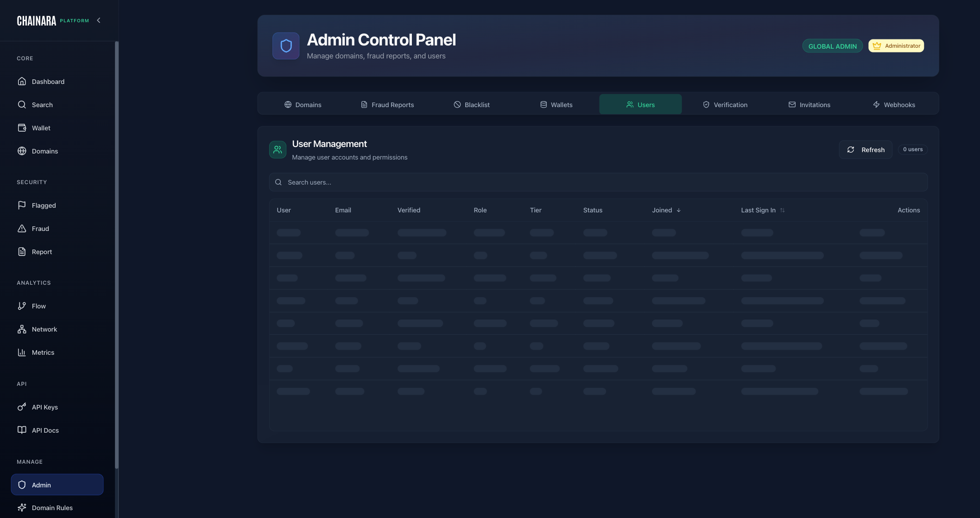Open the Verification tab
980x518 pixels.
[x=725, y=104]
